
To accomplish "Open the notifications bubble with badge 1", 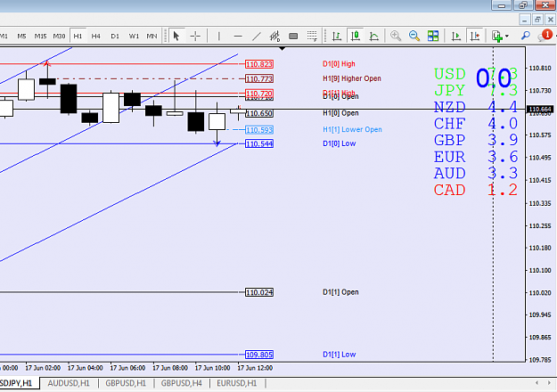I will tap(545, 35).
